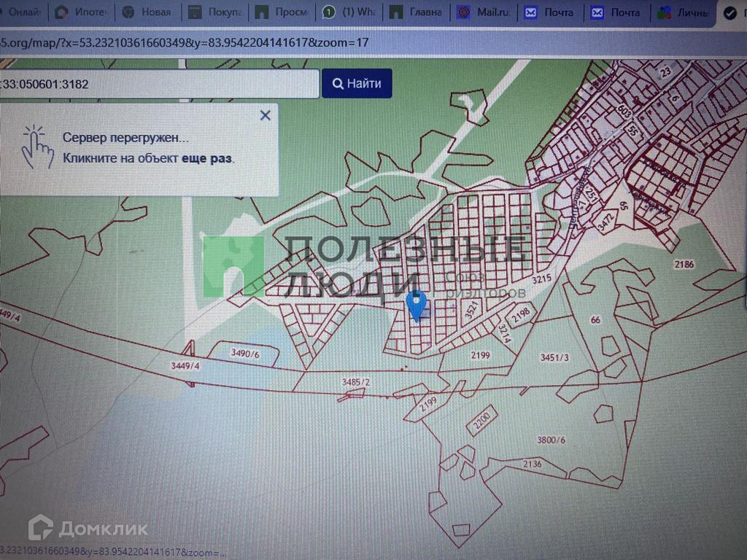This screenshot has width=747, height=560.
Task: Switch to the Покупа browser tab
Action: pos(214,12)
